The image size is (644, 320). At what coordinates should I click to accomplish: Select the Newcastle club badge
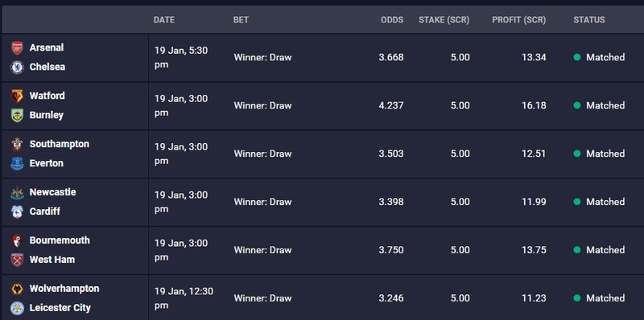tap(17, 192)
